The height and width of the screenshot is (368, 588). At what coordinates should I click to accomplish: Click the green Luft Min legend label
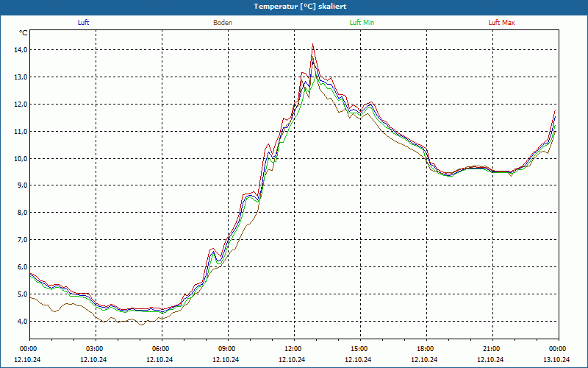pos(362,23)
